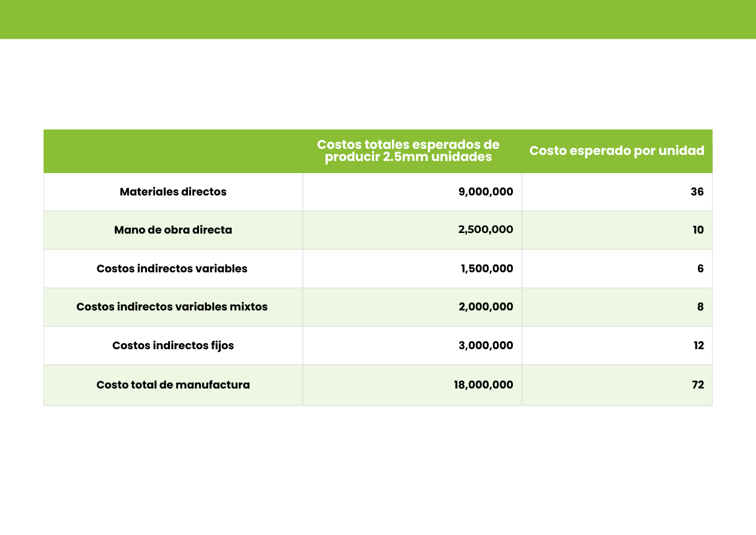Click the 18,000,000 total manufacturing value

[x=483, y=385]
